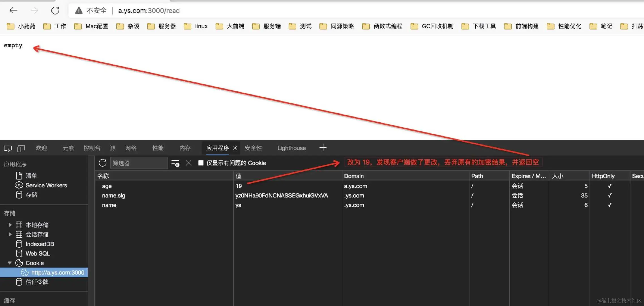Expand the 本地存储 tree node
644x306 pixels.
pos(10,225)
